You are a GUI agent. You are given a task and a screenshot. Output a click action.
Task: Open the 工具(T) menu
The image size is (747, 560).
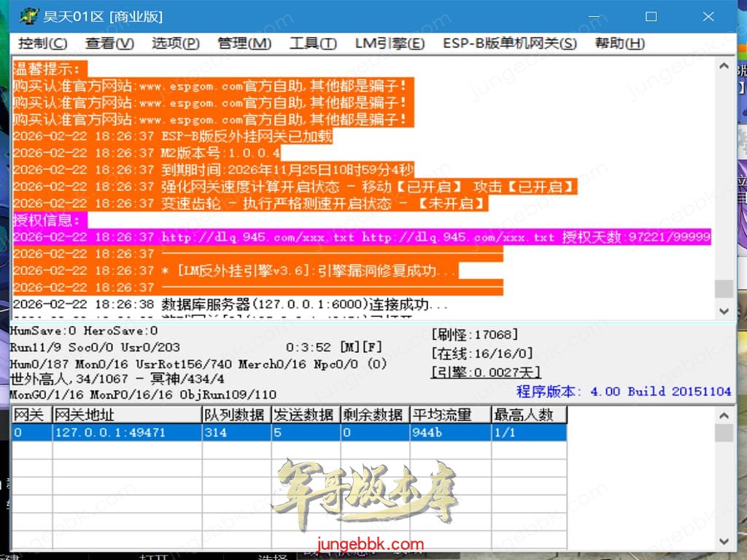point(313,44)
